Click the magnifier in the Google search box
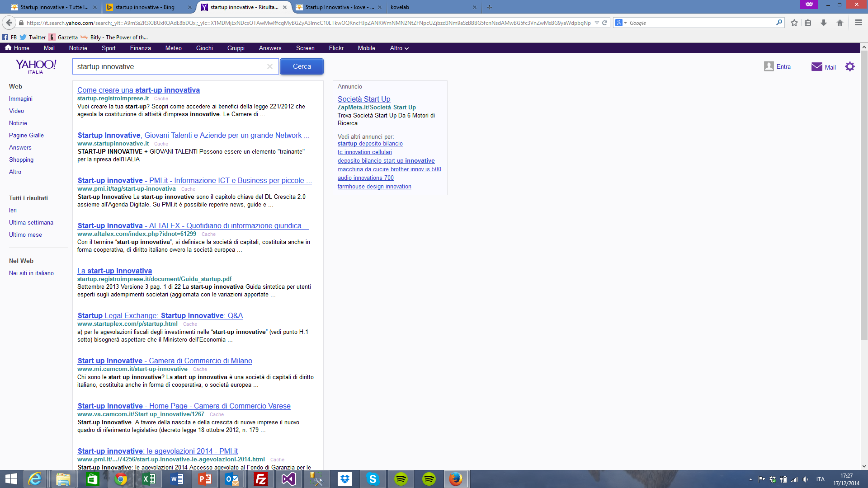This screenshot has width=868, height=488. click(x=779, y=23)
